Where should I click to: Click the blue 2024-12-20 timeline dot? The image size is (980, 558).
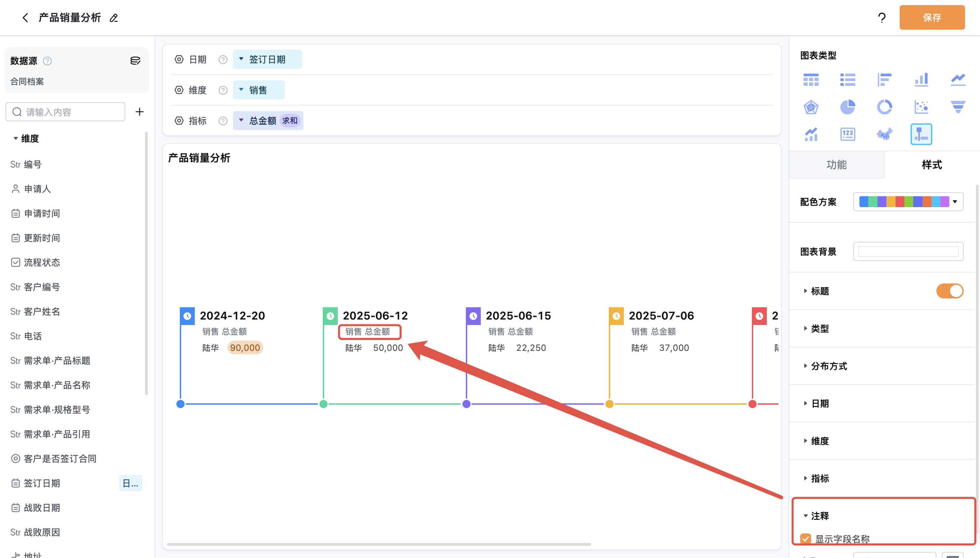180,404
